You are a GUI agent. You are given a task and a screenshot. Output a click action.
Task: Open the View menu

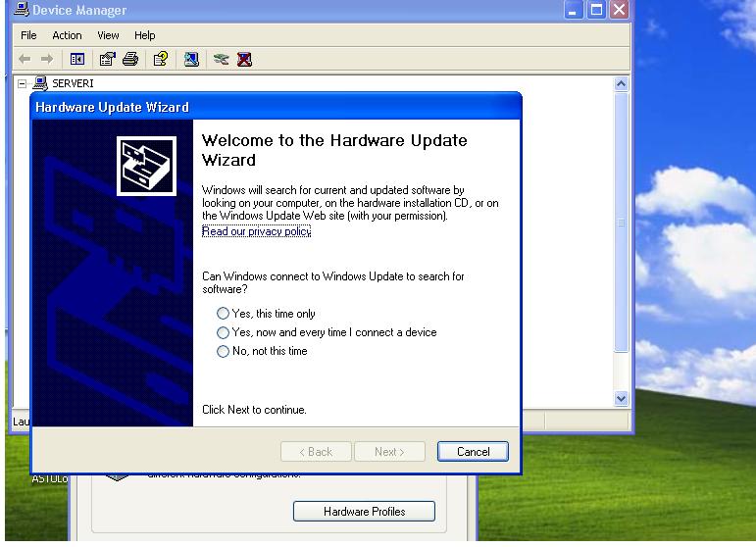tap(108, 35)
